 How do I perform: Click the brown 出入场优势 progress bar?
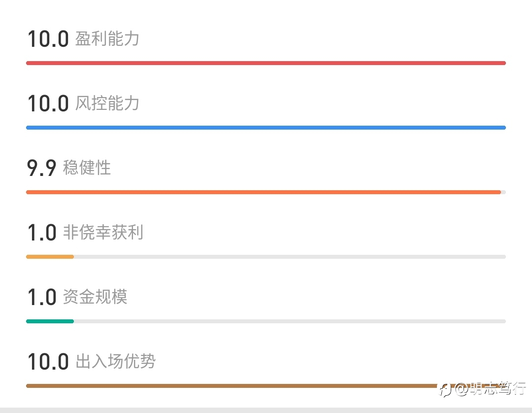point(266,386)
